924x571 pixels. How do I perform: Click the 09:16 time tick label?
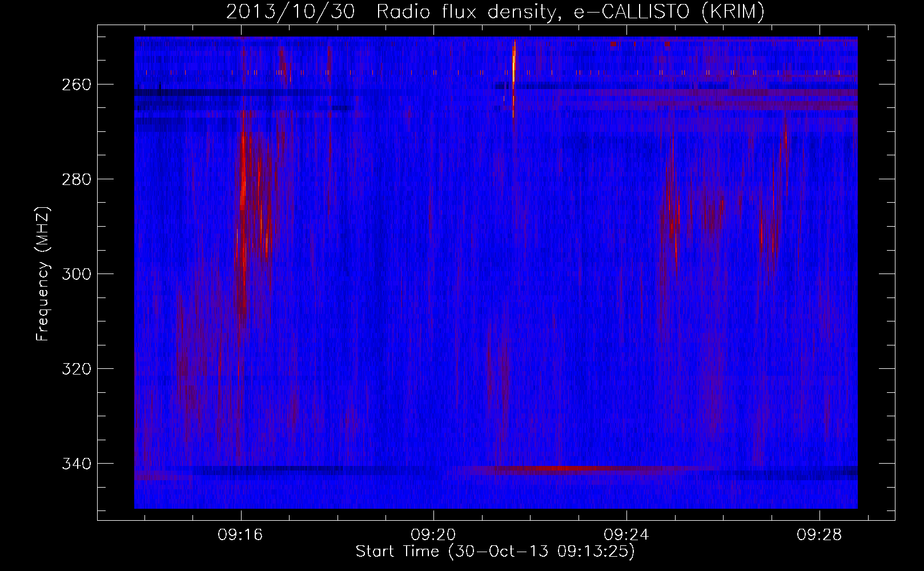(240, 534)
